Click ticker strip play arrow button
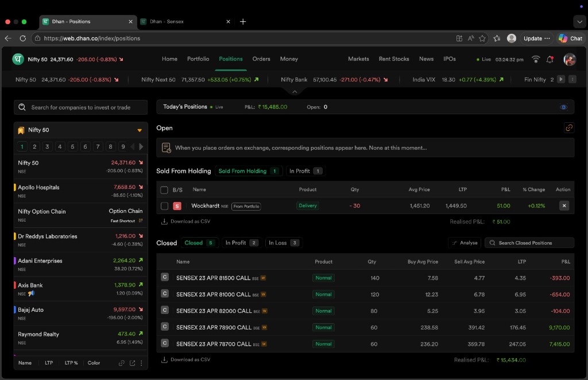Viewport: 588px width, 380px height. (x=560, y=79)
